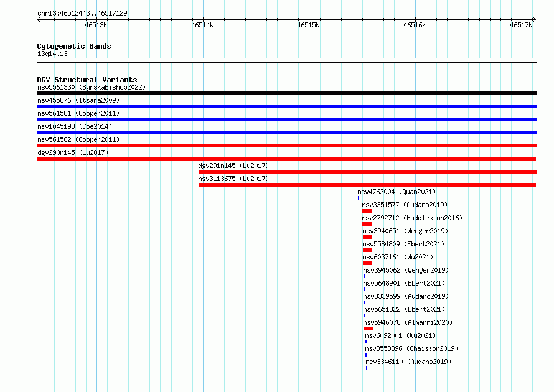Open dgv290n145 (Lu2017) variant label
This screenshot has width=554, height=392.
click(73, 152)
